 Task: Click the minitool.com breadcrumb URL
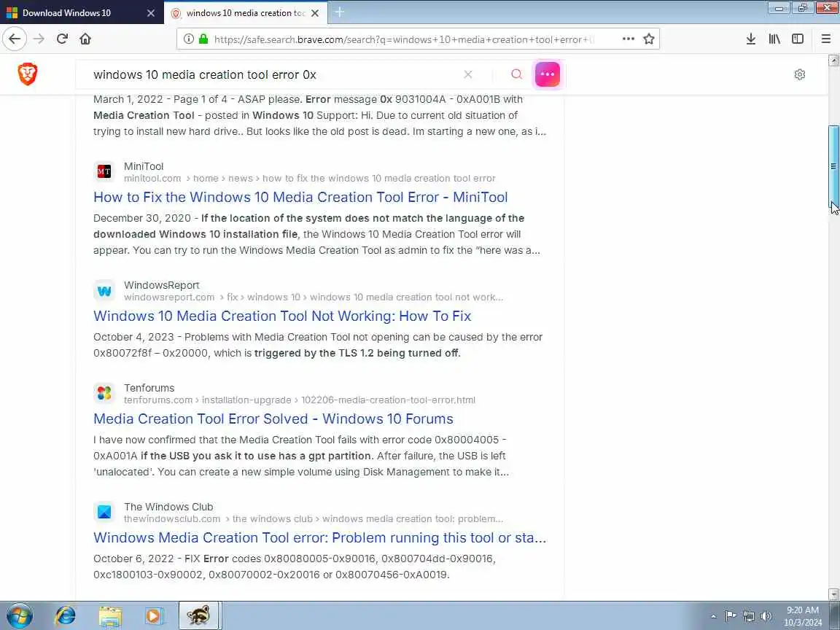click(310, 179)
